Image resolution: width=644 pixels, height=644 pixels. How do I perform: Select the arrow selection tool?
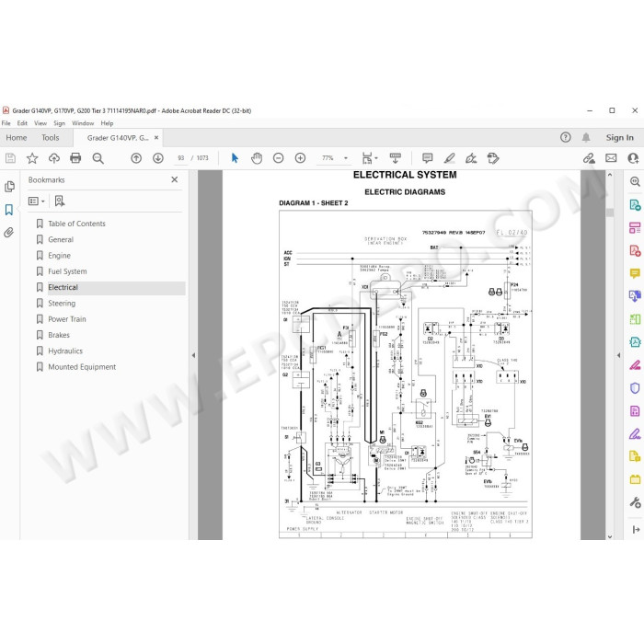pyautogui.click(x=235, y=158)
